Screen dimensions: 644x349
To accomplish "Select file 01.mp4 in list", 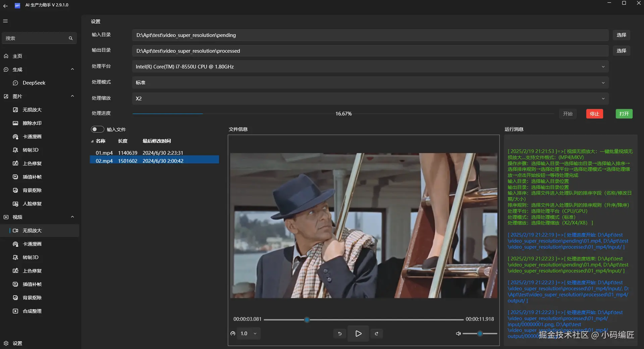I will 154,153.
